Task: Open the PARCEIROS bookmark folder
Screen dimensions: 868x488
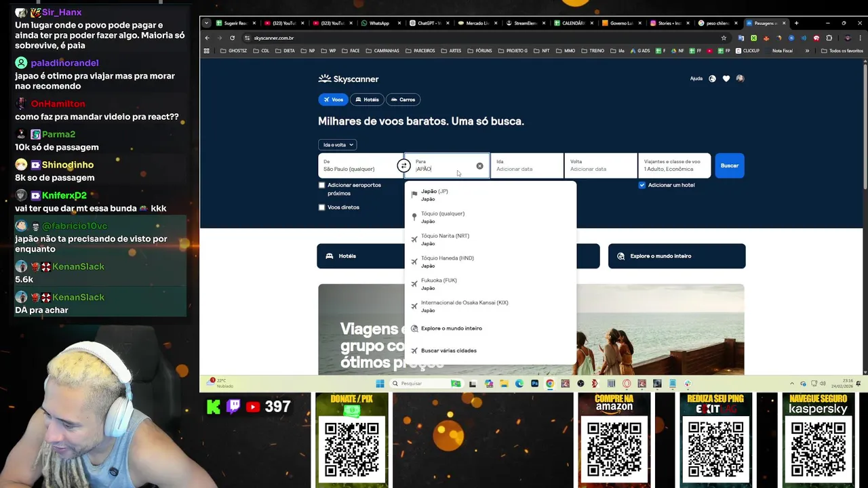Action: tap(420, 51)
